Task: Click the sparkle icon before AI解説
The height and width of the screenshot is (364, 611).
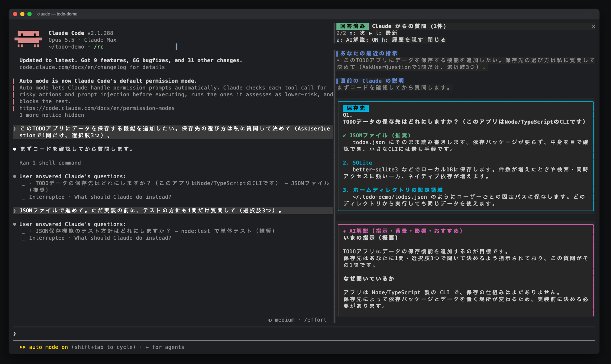Action: [344, 231]
